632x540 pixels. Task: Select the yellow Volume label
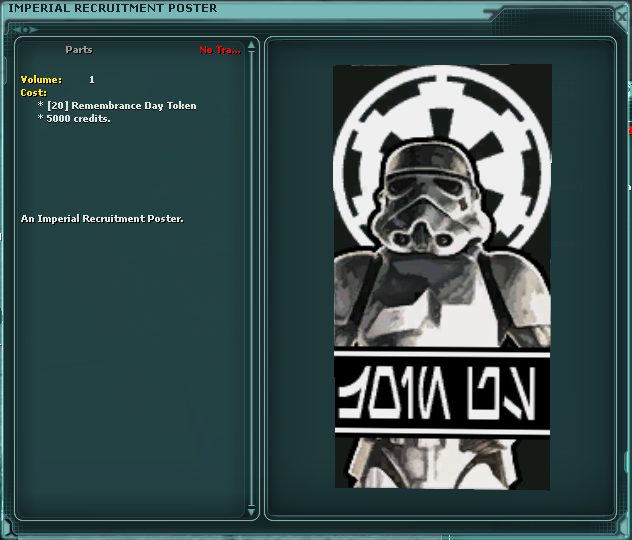point(41,79)
